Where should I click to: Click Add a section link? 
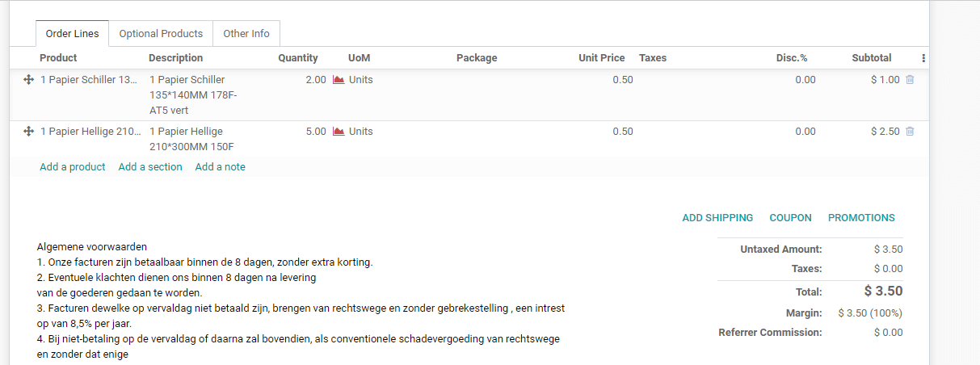(x=150, y=167)
